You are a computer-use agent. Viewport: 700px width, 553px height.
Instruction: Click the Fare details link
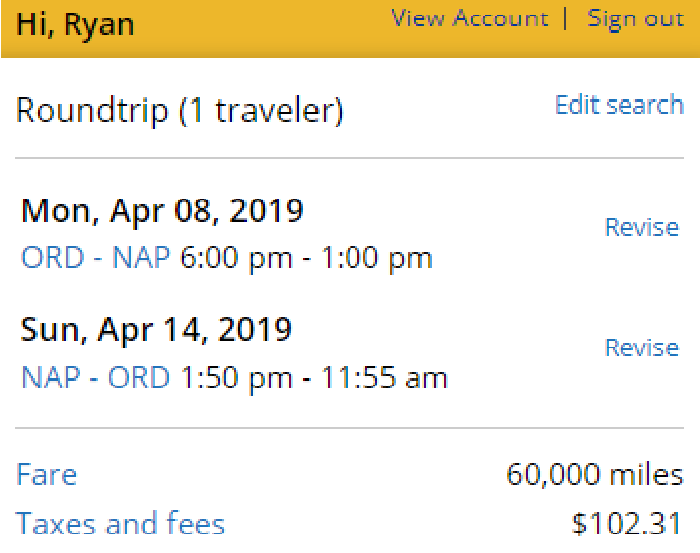46,474
